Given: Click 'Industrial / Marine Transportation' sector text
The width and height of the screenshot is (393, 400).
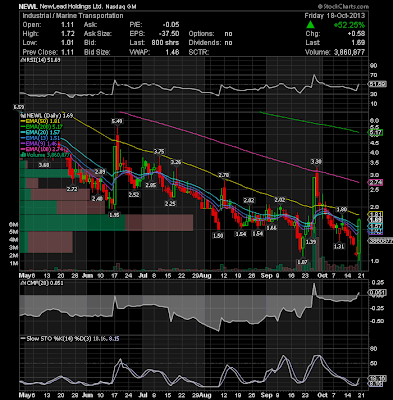Looking at the screenshot, I should pyautogui.click(x=73, y=16).
